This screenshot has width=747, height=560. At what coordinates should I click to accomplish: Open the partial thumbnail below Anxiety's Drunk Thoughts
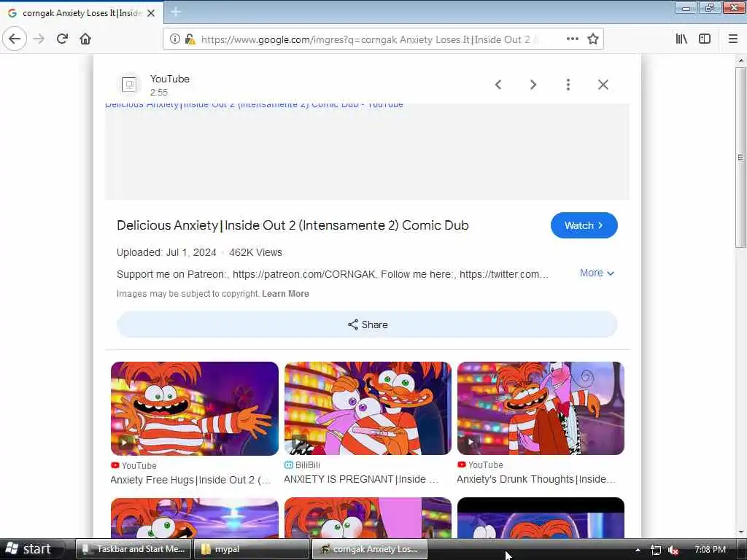(x=541, y=518)
